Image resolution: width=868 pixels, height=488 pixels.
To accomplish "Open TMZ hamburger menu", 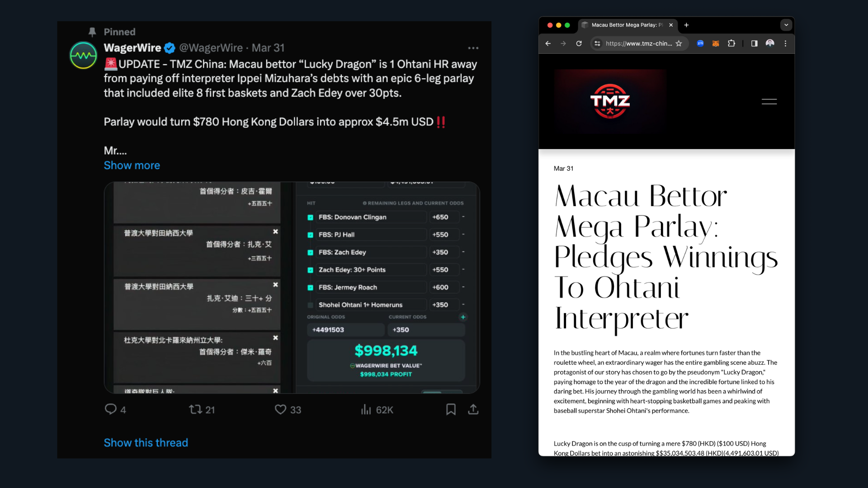I will tap(769, 102).
